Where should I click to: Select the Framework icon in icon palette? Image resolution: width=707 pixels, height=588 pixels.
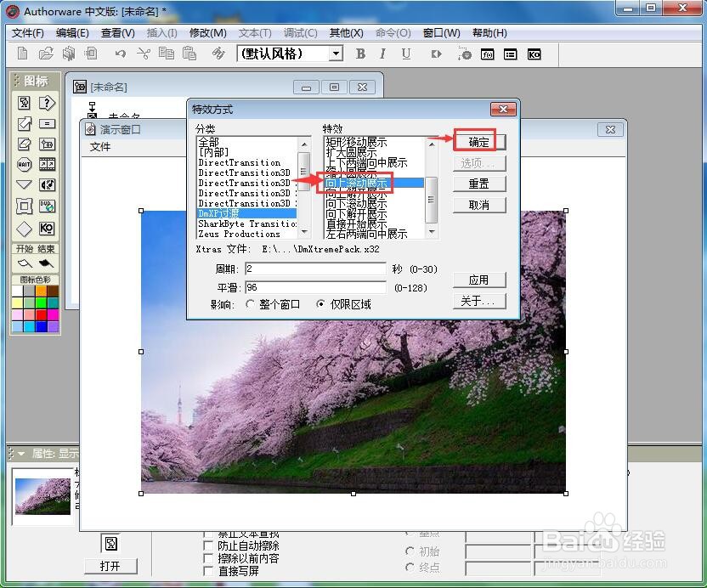[x=25, y=206]
